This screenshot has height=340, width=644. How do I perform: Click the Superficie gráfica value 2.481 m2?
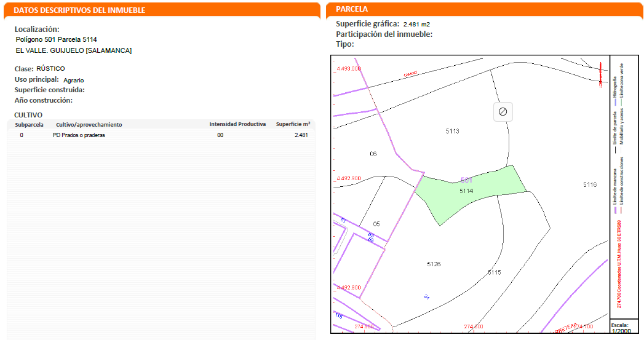(416, 25)
